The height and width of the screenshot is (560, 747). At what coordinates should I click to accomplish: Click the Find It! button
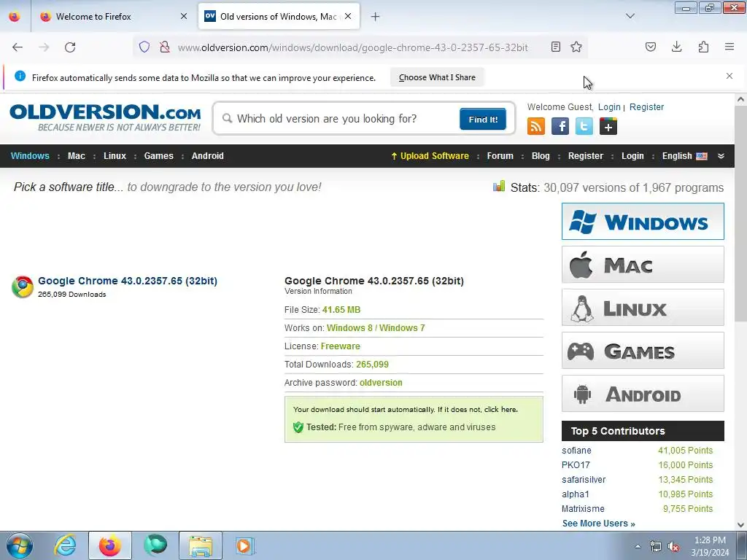pyautogui.click(x=483, y=119)
